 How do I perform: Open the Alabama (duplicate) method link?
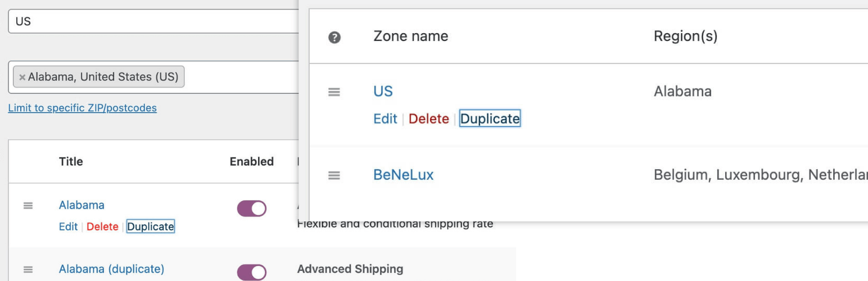click(111, 269)
